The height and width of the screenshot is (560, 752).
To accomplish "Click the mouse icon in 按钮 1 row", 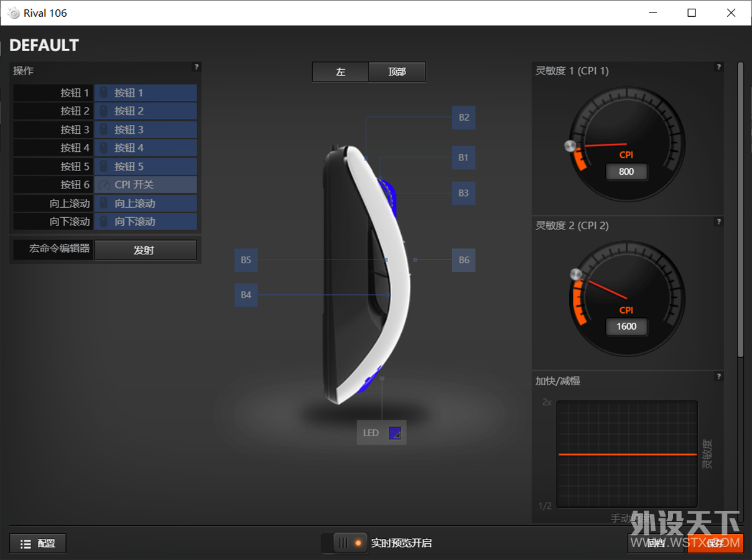I will click(x=104, y=93).
